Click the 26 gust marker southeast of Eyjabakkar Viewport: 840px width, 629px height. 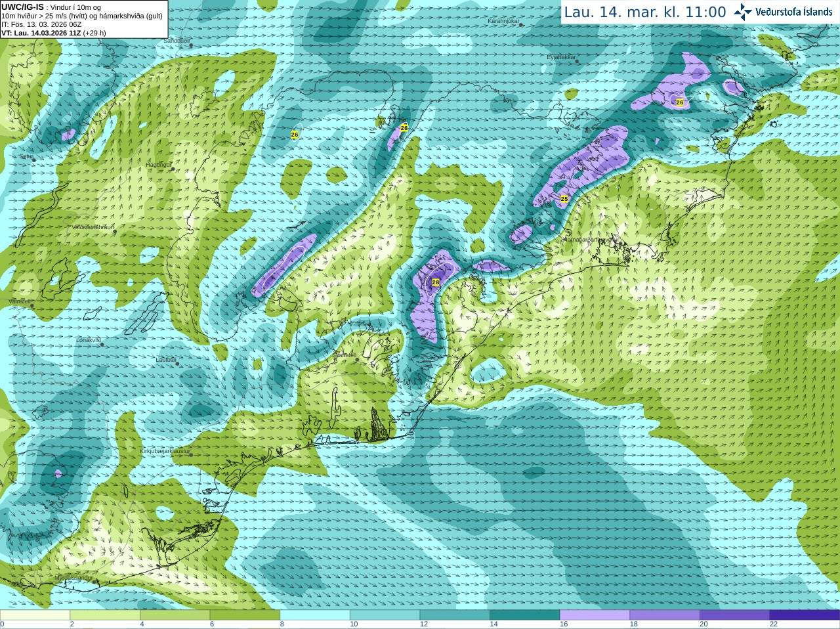[x=680, y=102]
